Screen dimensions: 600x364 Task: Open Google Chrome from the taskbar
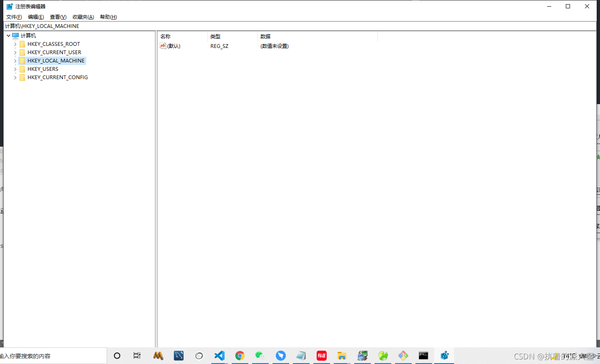pos(240,356)
